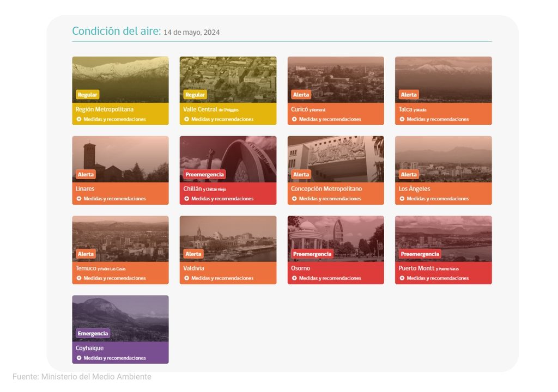Open Puerto Montt Medidas y recomendaciones
The width and height of the screenshot is (558, 392).
coord(438,278)
